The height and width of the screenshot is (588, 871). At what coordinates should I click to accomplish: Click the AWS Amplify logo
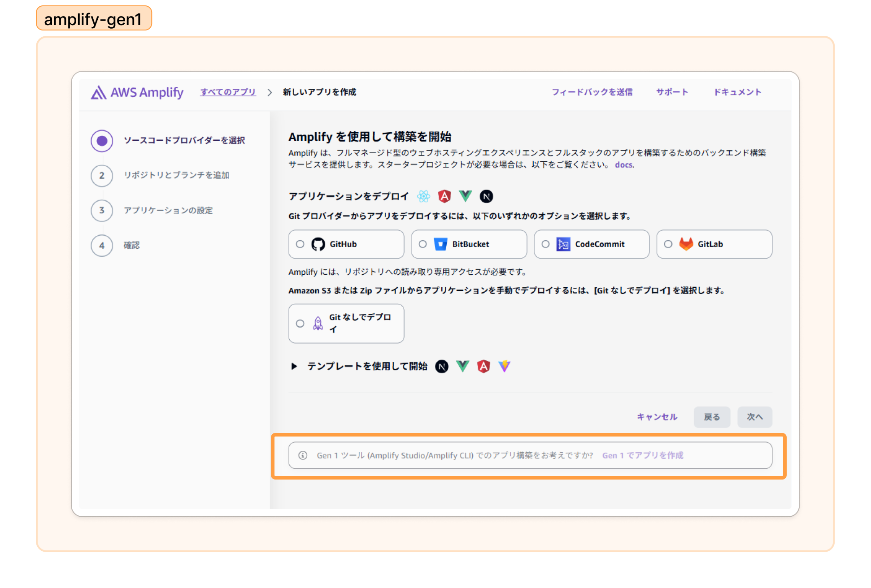coord(137,92)
